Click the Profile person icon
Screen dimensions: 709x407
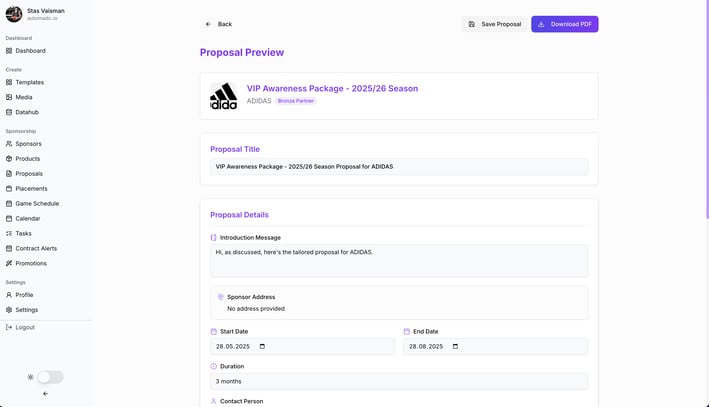pyautogui.click(x=9, y=295)
